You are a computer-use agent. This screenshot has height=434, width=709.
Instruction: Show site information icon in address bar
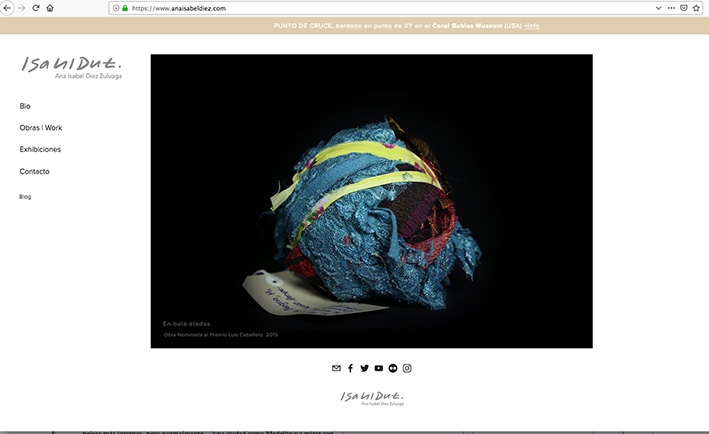116,8
